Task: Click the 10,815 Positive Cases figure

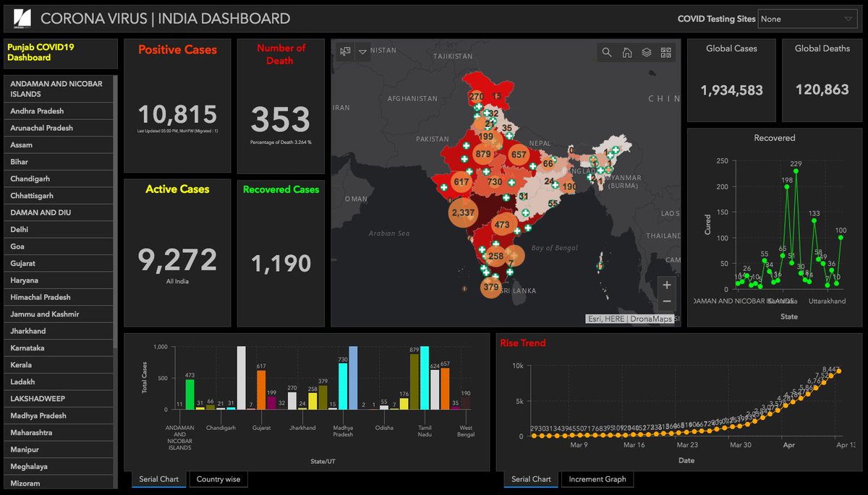Action: (x=177, y=115)
